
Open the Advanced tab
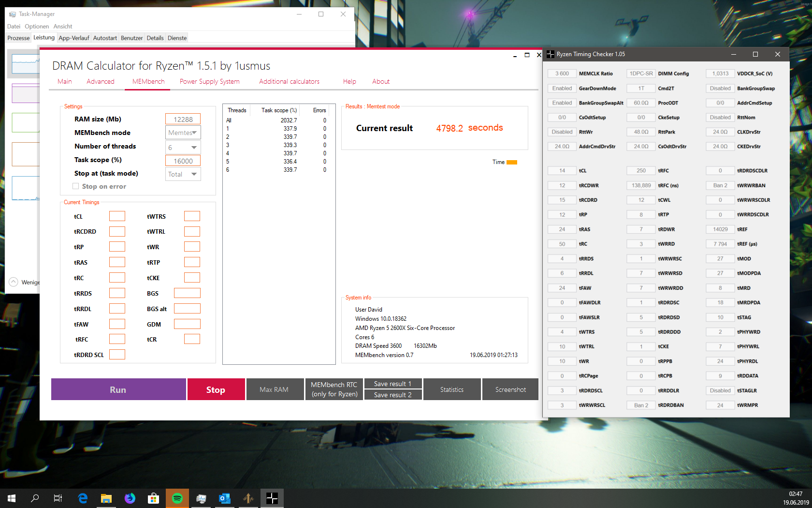point(101,82)
